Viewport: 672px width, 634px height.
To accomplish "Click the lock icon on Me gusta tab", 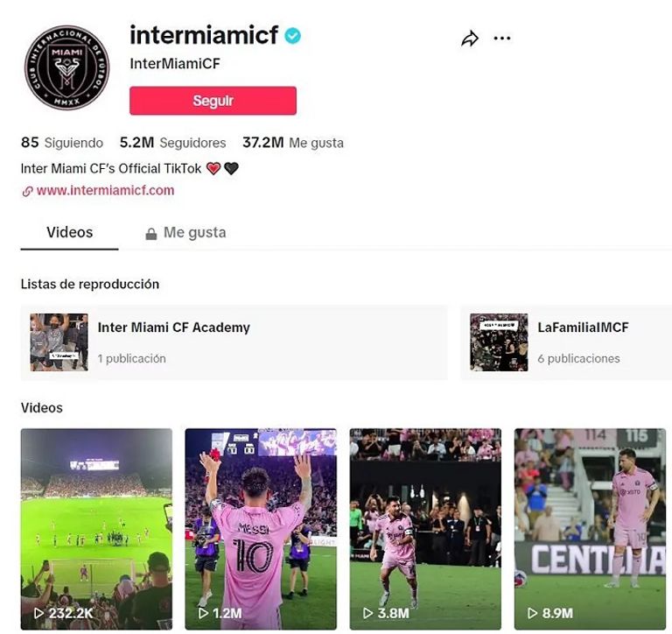I will coord(150,234).
